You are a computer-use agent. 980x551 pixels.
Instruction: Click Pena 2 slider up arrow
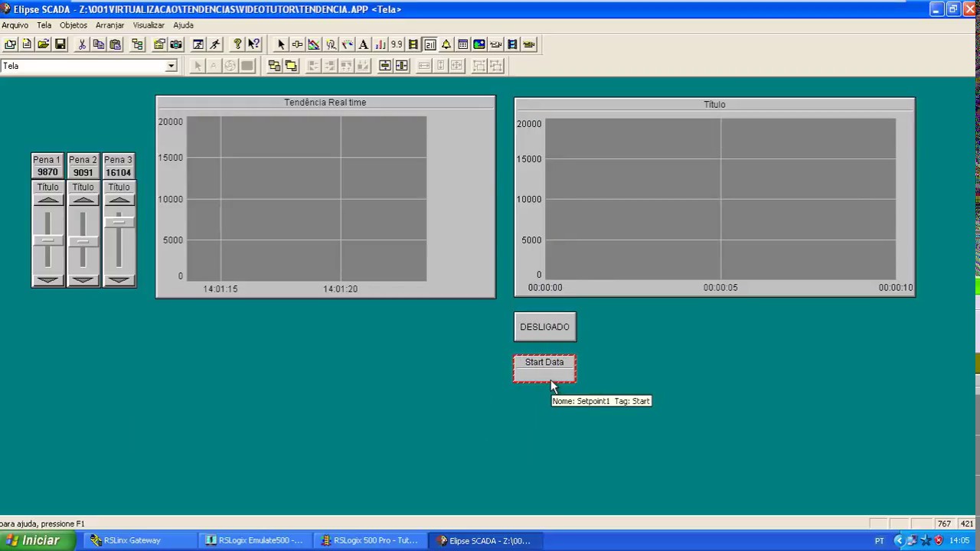pos(83,200)
